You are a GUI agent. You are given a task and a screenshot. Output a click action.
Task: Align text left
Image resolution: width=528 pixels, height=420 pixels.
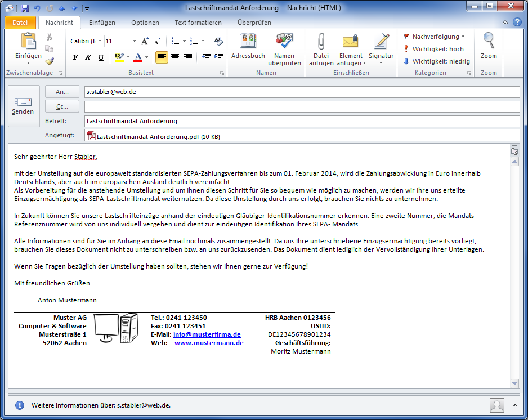tap(162, 57)
